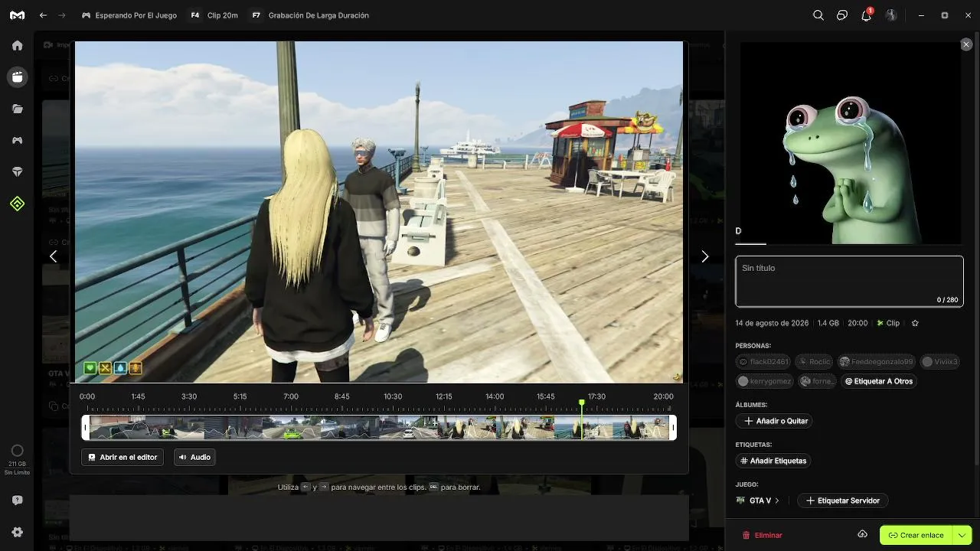Seek to the 7:00 mark on the timeline
The width and height of the screenshot is (980, 551).
(291, 396)
